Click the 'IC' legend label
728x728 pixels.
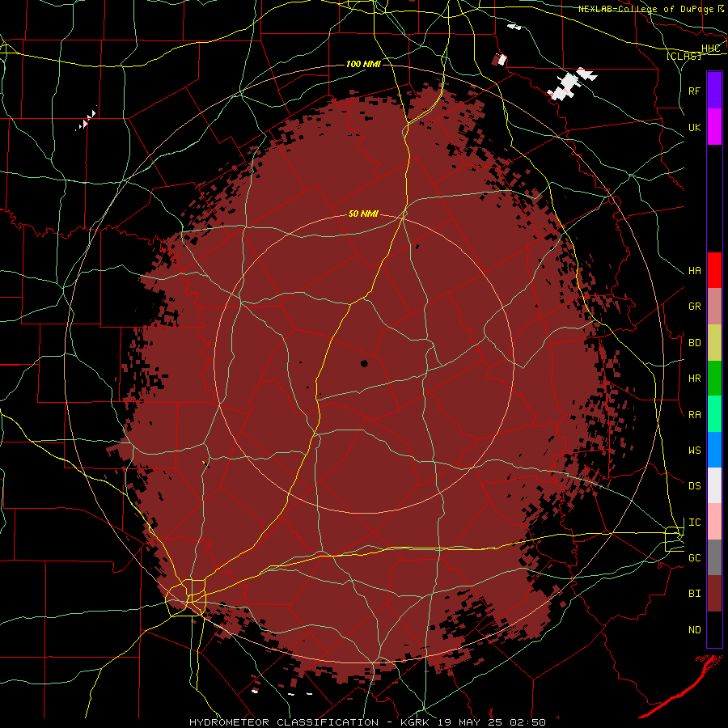click(x=695, y=522)
